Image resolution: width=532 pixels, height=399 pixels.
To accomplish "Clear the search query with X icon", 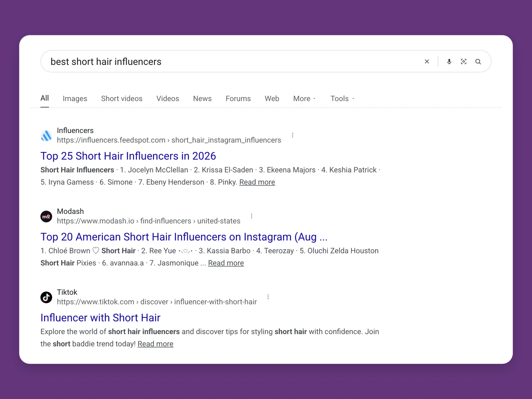I will coord(427,62).
